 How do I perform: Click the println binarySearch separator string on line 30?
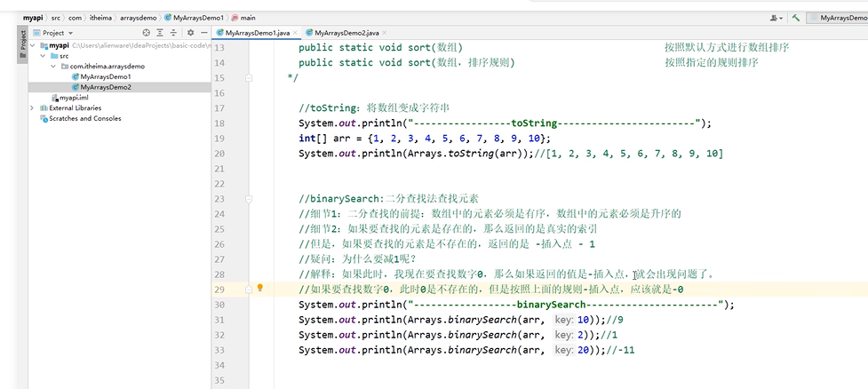click(565, 305)
